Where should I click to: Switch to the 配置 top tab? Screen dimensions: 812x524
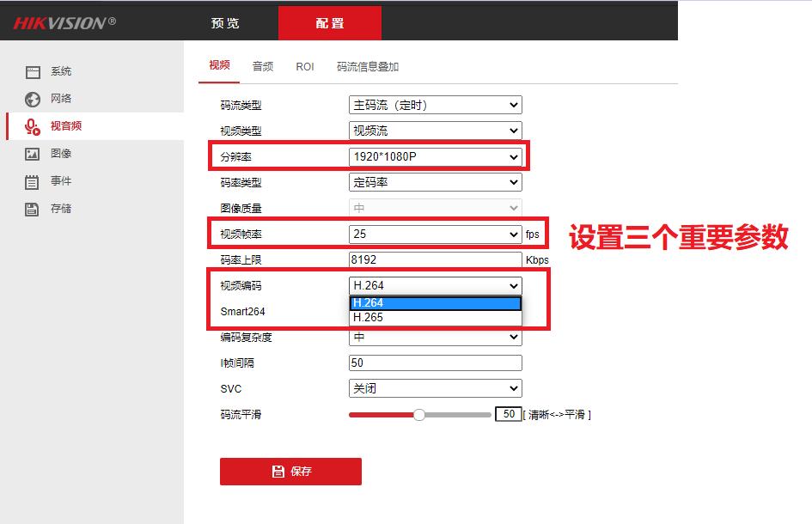[330, 23]
